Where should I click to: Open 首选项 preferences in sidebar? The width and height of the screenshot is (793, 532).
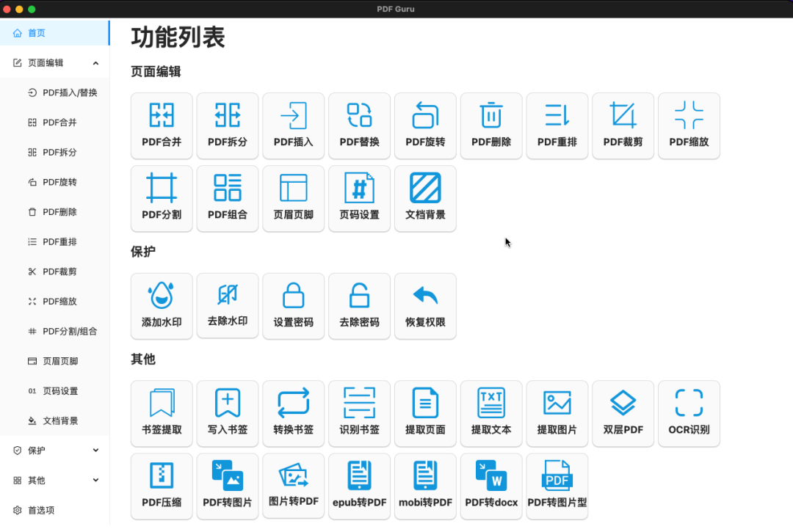coord(41,511)
